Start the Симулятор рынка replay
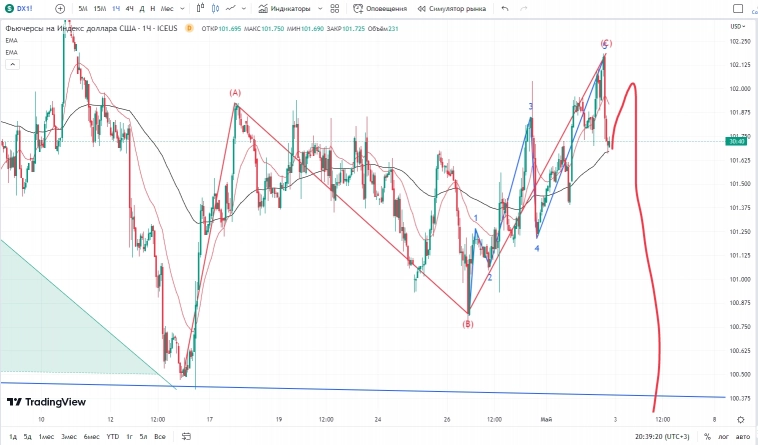Image resolution: width=758 pixels, height=445 pixels. (x=452, y=9)
